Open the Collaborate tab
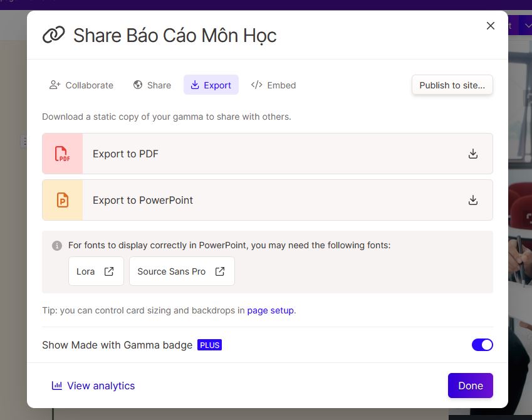 pyautogui.click(x=81, y=85)
